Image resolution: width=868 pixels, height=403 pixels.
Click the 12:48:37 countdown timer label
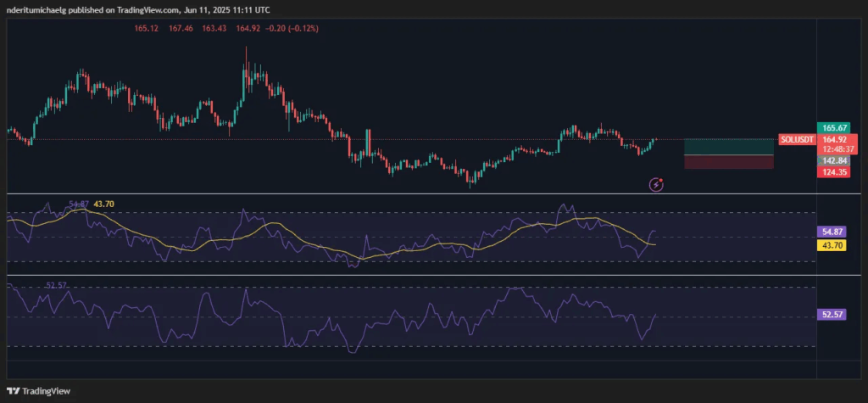click(x=832, y=149)
